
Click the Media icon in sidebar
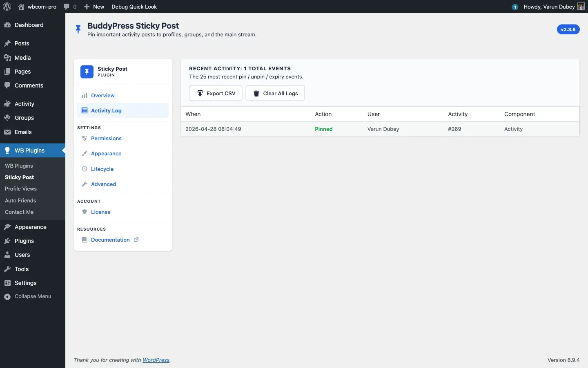click(7, 58)
